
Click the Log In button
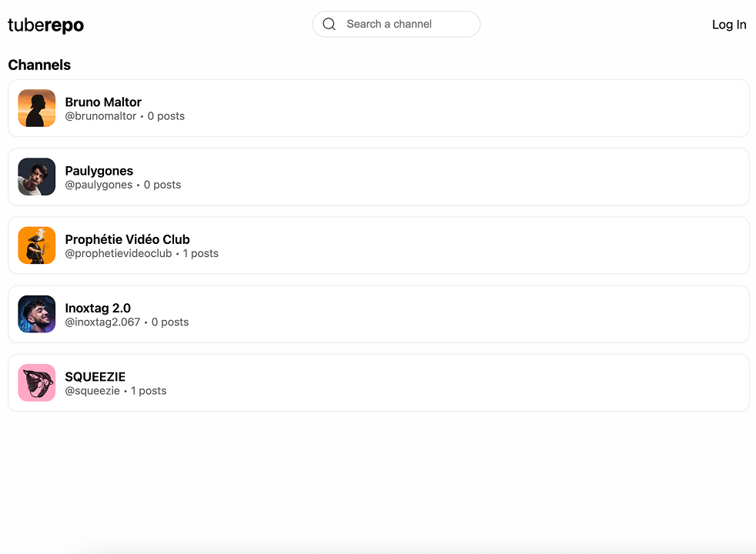[728, 24]
